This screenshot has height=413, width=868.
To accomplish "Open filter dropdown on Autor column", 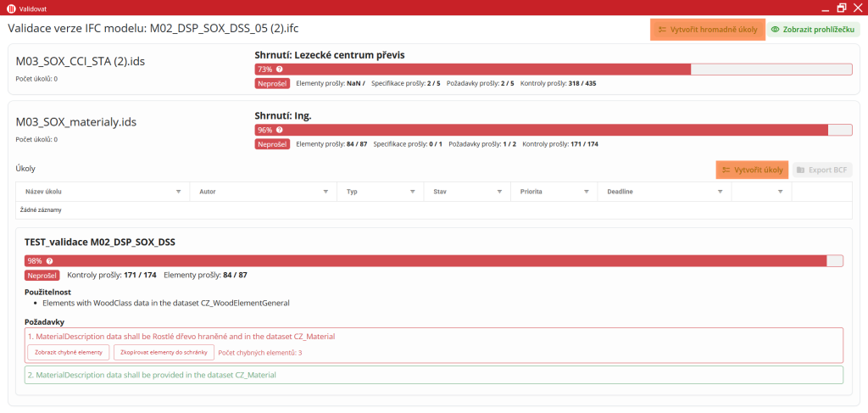I will 325,192.
